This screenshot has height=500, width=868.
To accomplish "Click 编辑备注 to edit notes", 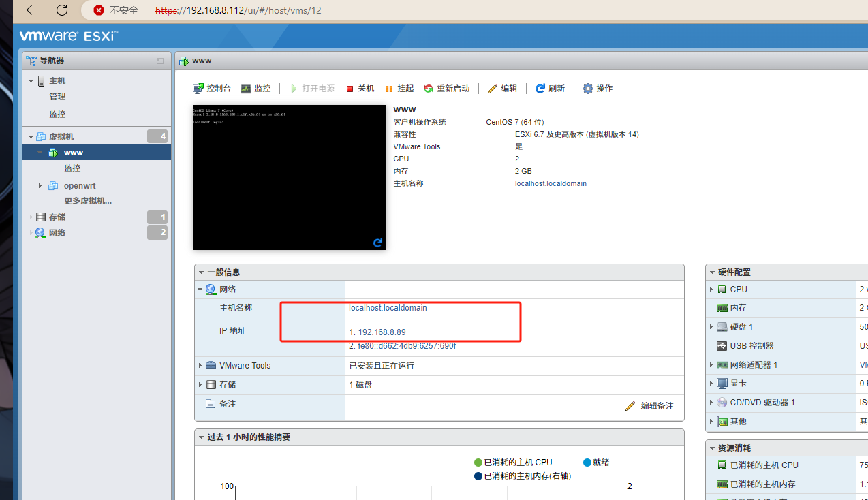I will (x=649, y=406).
